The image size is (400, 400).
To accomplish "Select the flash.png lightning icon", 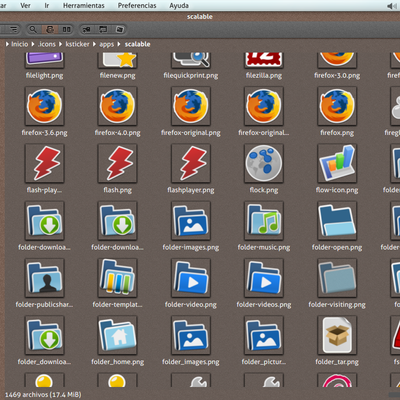I will pos(117,163).
